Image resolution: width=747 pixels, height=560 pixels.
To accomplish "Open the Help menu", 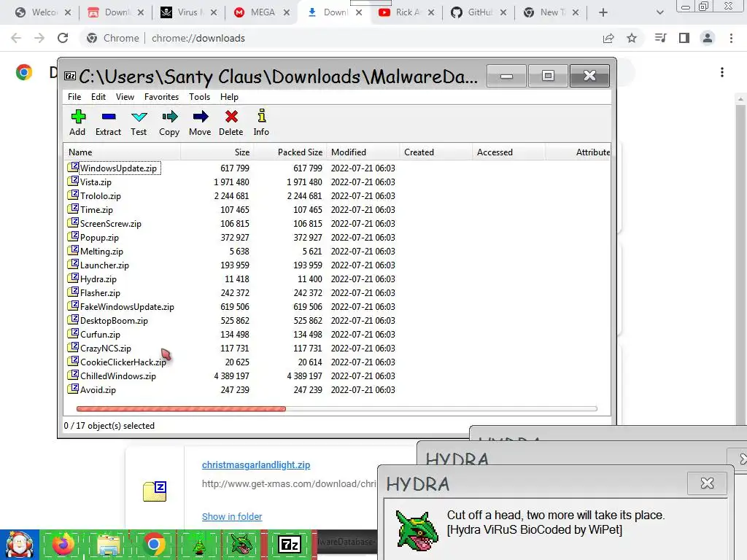I will [x=229, y=97].
